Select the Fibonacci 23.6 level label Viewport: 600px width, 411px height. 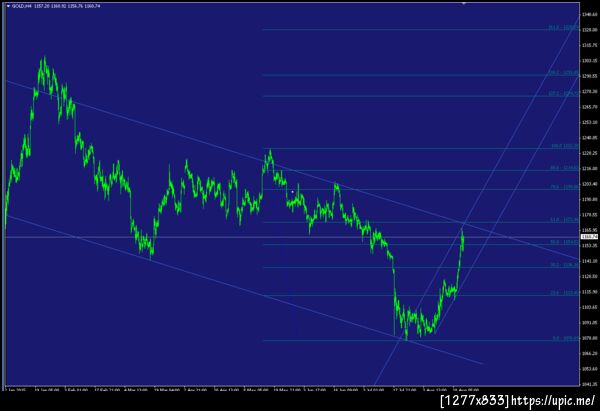click(564, 293)
